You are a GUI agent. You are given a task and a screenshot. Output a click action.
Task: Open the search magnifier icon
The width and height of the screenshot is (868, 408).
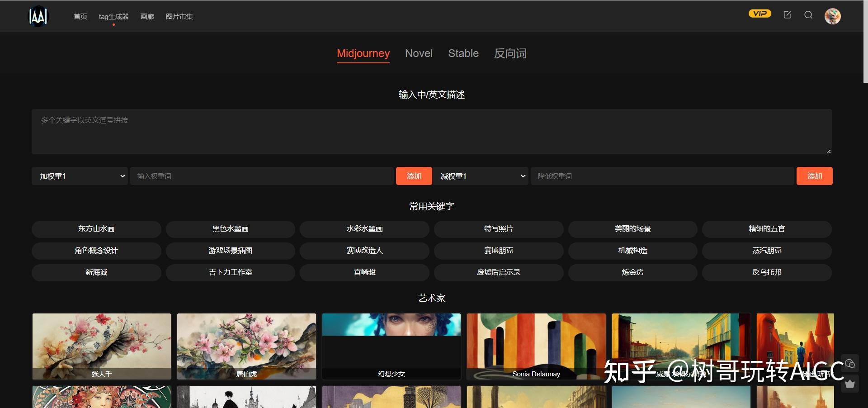(x=808, y=15)
